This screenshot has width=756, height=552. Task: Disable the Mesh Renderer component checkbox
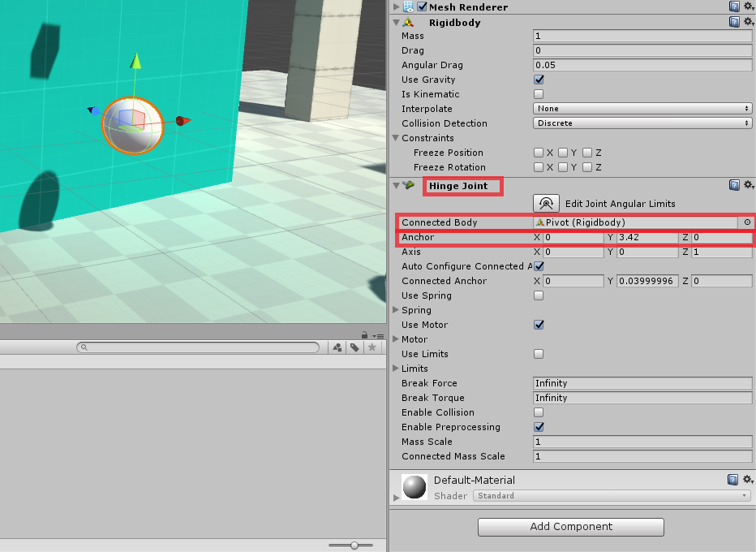(422, 6)
